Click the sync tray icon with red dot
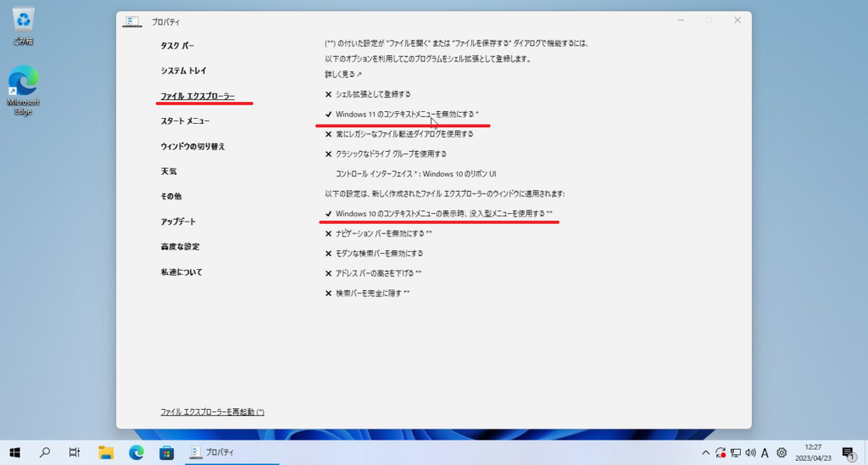868x465 pixels. pyautogui.click(x=721, y=453)
